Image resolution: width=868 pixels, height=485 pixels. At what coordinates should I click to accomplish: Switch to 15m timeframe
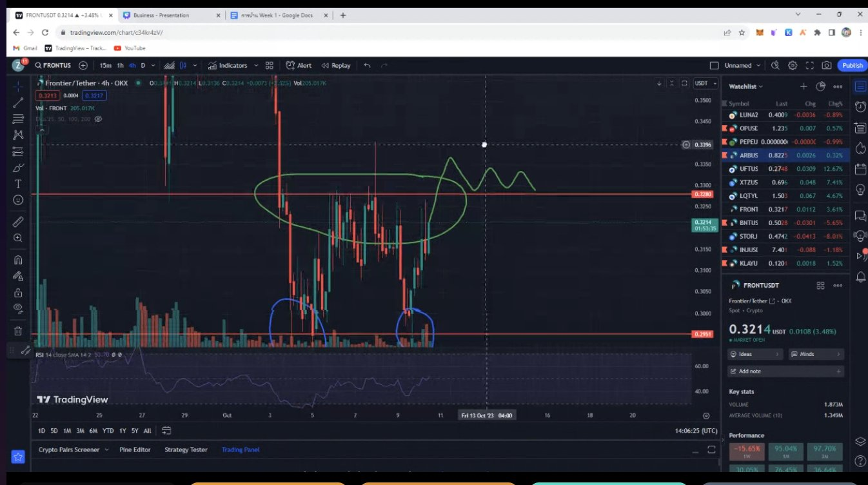(105, 65)
